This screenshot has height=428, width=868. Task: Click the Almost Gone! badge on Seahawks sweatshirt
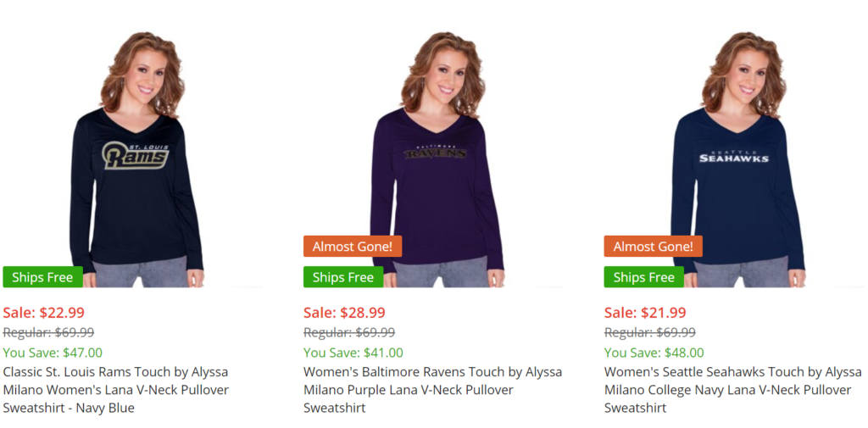(653, 247)
